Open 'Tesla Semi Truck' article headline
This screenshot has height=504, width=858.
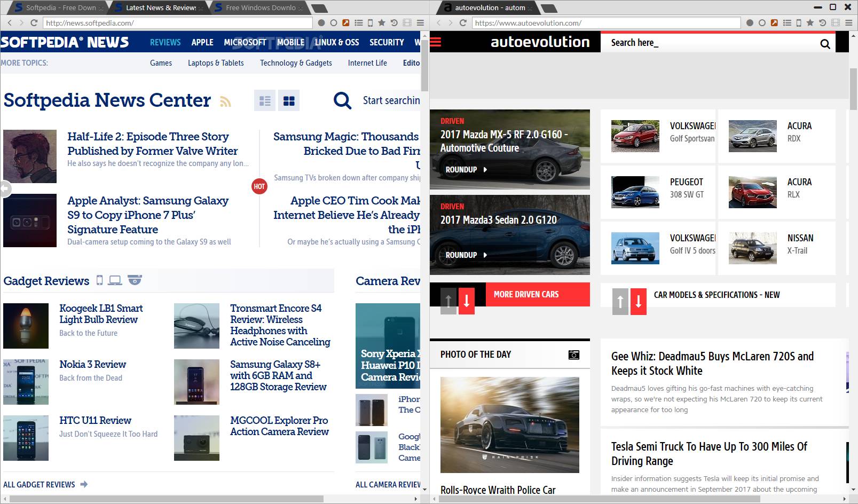point(709,454)
